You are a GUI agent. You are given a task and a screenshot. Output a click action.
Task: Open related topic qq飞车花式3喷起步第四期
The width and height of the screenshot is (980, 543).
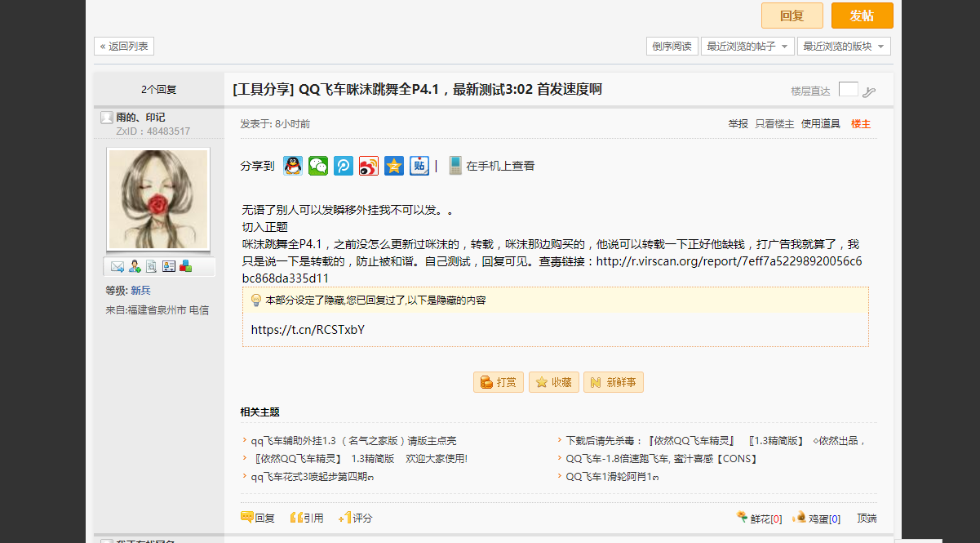click(313, 477)
